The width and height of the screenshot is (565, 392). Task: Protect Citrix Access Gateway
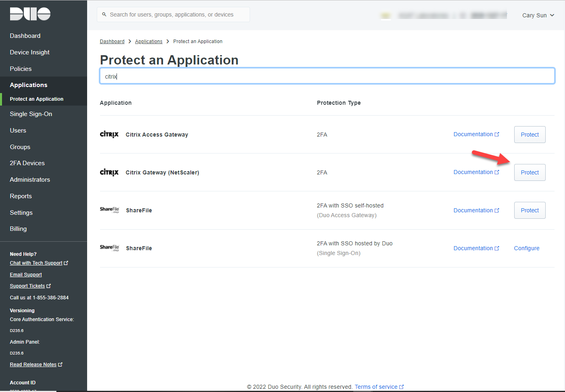tap(530, 135)
